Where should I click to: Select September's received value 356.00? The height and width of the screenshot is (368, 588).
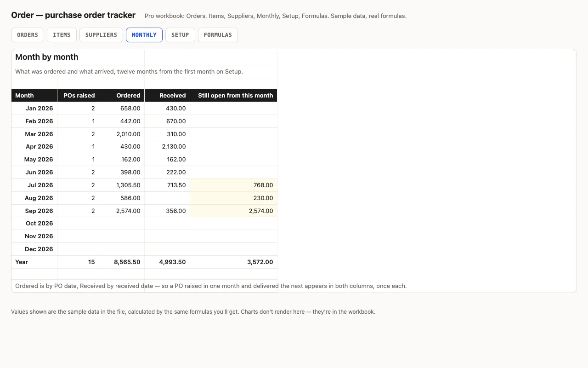coord(167,211)
